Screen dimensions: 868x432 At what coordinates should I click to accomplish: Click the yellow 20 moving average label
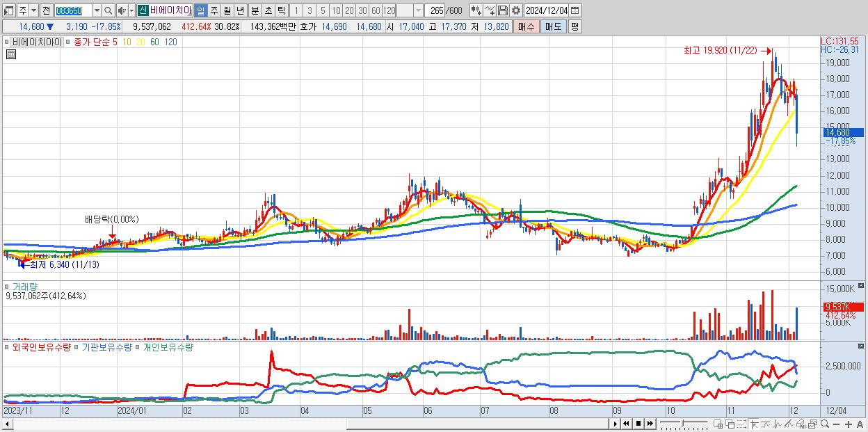pyautogui.click(x=140, y=42)
